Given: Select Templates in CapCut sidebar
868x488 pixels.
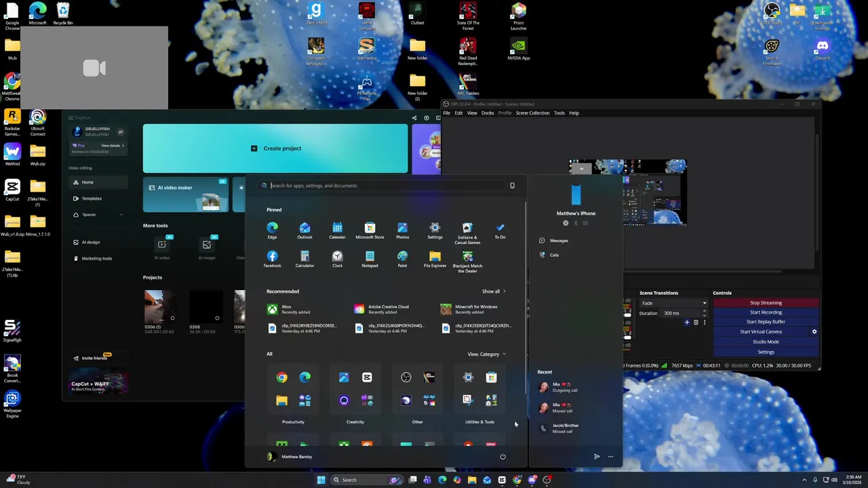Looking at the screenshot, I should coord(98,199).
